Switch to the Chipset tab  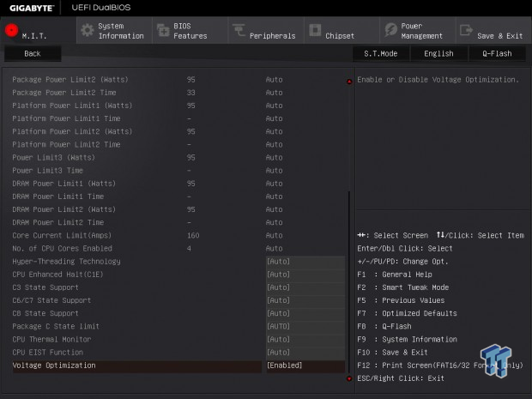tap(342, 31)
